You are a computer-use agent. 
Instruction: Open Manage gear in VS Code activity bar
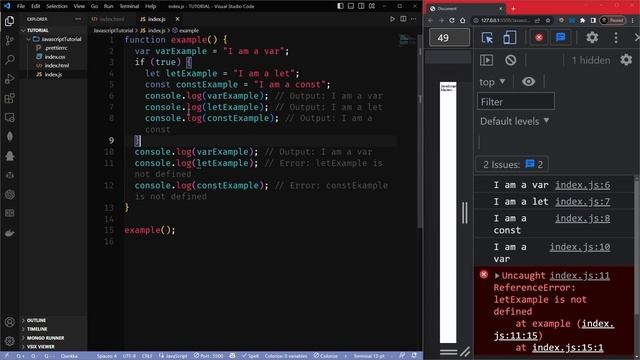click(x=9, y=341)
